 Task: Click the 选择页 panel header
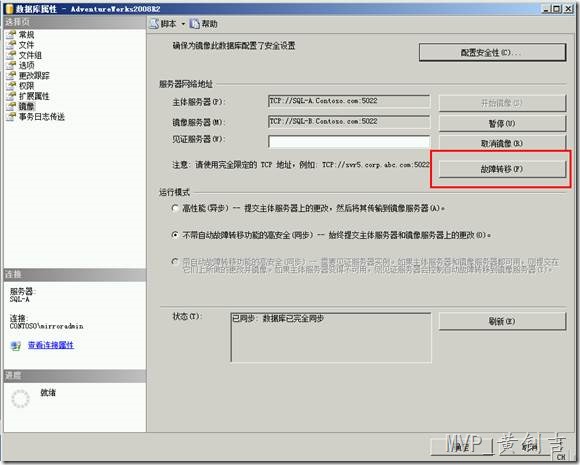pyautogui.click(x=75, y=22)
